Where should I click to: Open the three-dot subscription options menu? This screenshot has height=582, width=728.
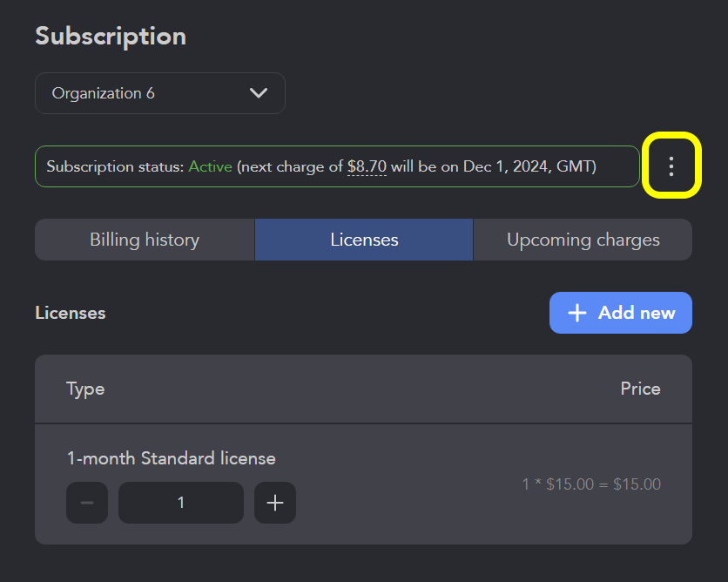[671, 166]
